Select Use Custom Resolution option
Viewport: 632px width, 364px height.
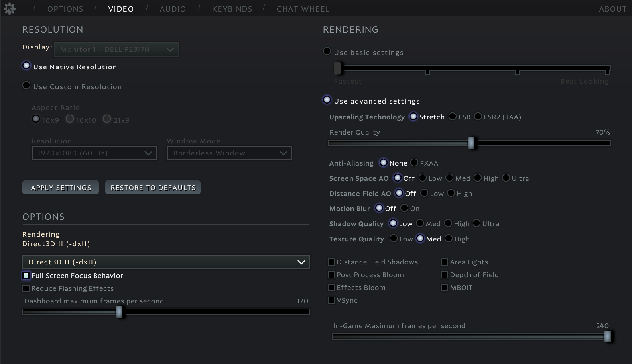tap(26, 86)
